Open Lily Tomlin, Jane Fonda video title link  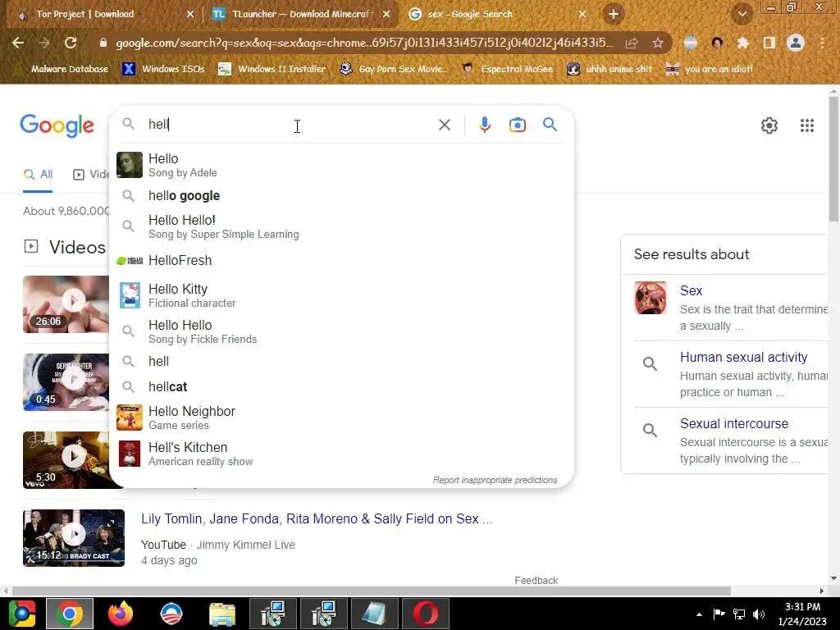click(x=317, y=518)
